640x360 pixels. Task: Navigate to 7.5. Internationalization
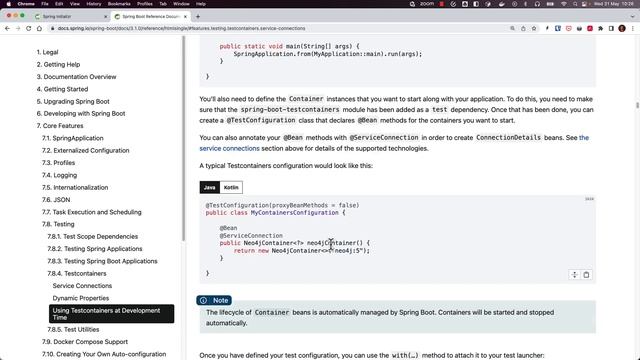point(75,187)
